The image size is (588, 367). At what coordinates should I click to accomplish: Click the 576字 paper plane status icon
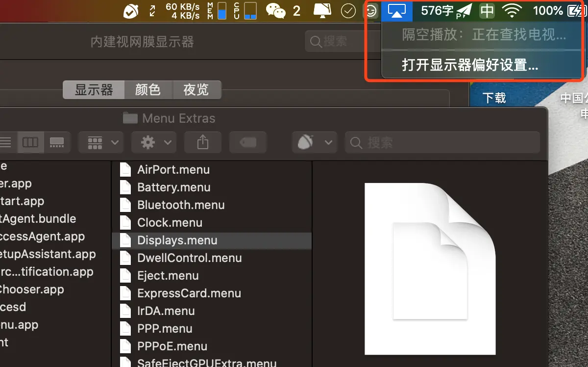click(x=447, y=11)
